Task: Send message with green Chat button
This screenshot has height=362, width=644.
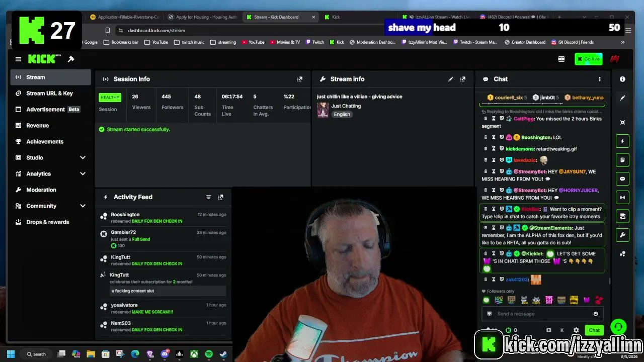Action: 594,330
